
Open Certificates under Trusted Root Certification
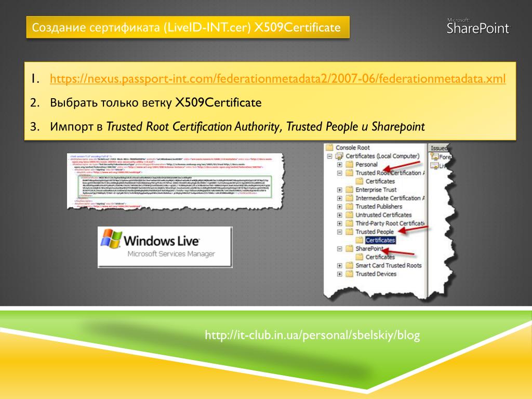pos(380,181)
